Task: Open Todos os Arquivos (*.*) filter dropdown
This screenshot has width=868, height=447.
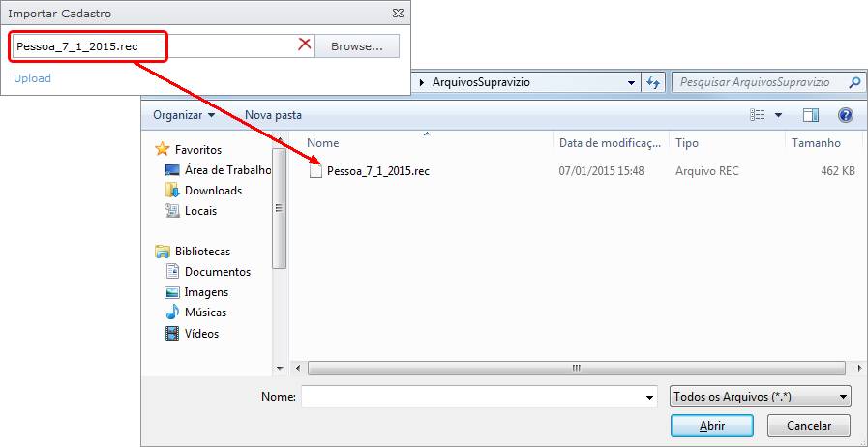Action: click(x=760, y=397)
